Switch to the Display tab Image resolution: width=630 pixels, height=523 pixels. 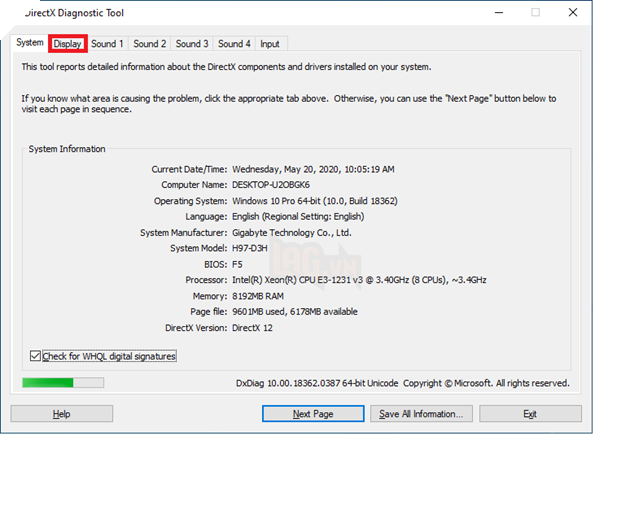click(68, 44)
